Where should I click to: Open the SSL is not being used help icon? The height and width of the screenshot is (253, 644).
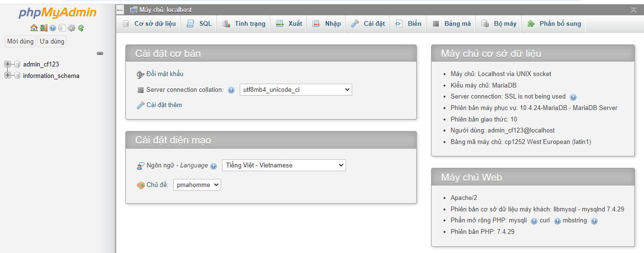click(573, 97)
